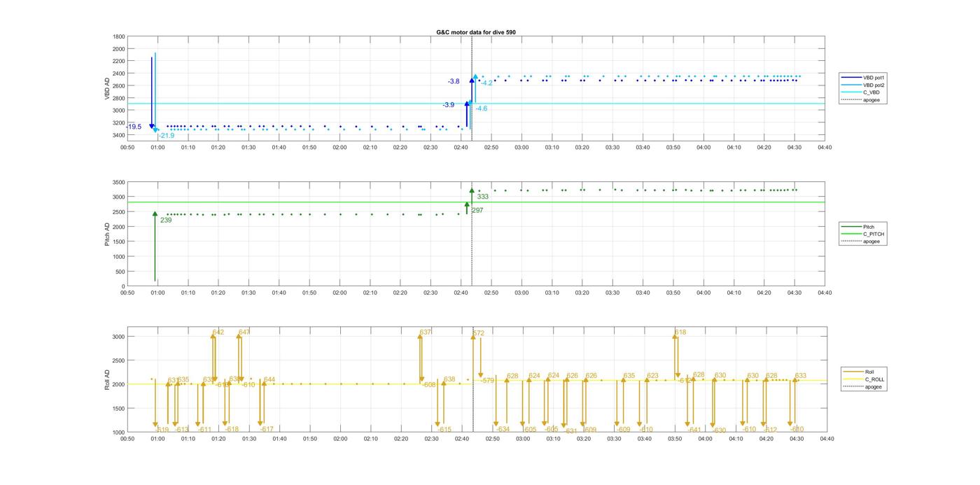Click the '633' annotation in Roll plot
Image resolution: width=980 pixels, height=485 pixels.
click(801, 377)
